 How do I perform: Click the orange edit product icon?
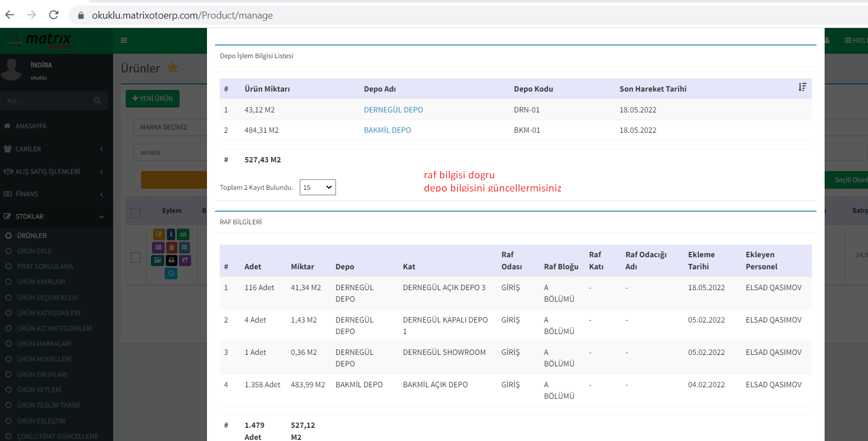(159, 235)
